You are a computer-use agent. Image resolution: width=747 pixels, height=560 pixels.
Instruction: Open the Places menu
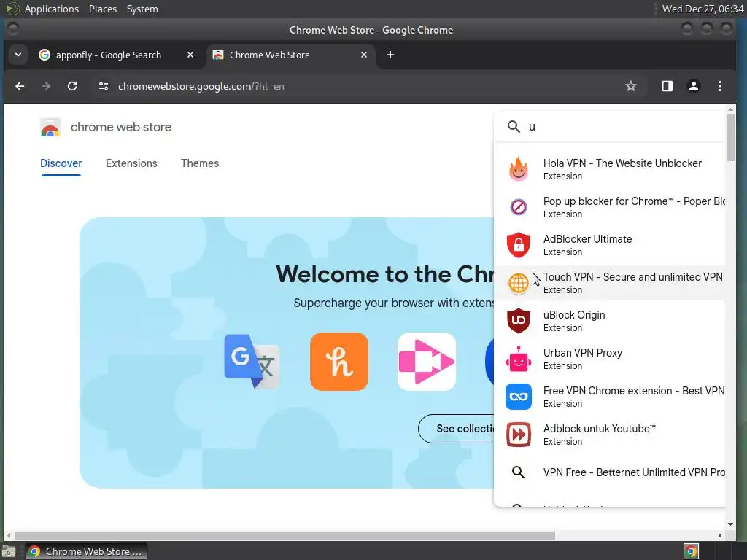pyautogui.click(x=102, y=9)
